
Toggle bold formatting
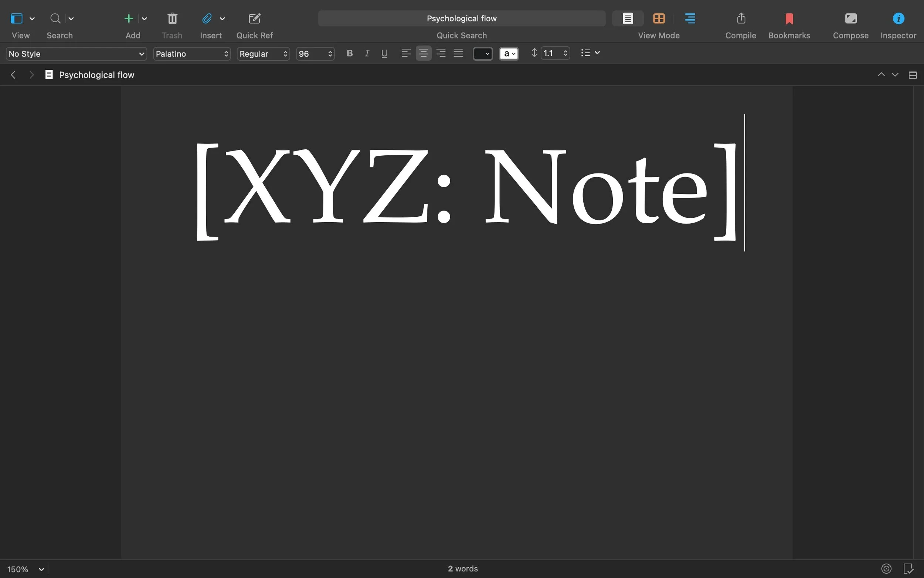pyautogui.click(x=349, y=53)
